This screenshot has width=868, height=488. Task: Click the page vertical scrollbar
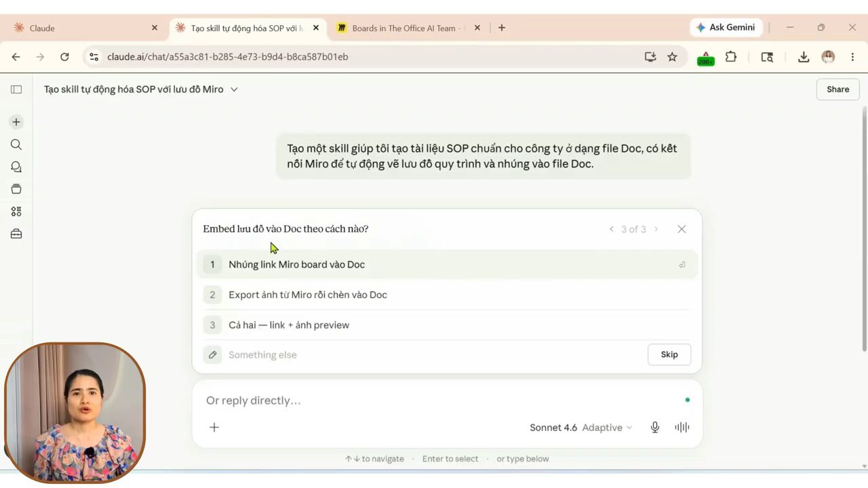pyautogui.click(x=864, y=228)
